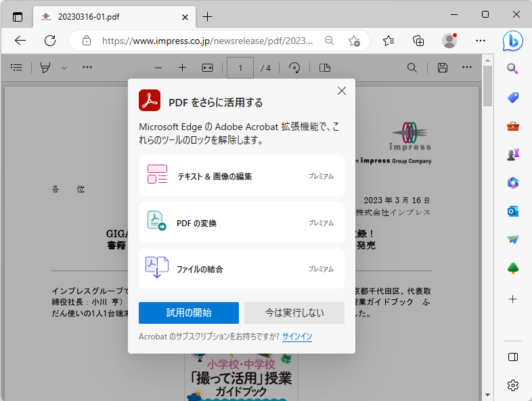The width and height of the screenshot is (532, 401).
Task: Open sidebar settings gear
Action: tap(512, 385)
